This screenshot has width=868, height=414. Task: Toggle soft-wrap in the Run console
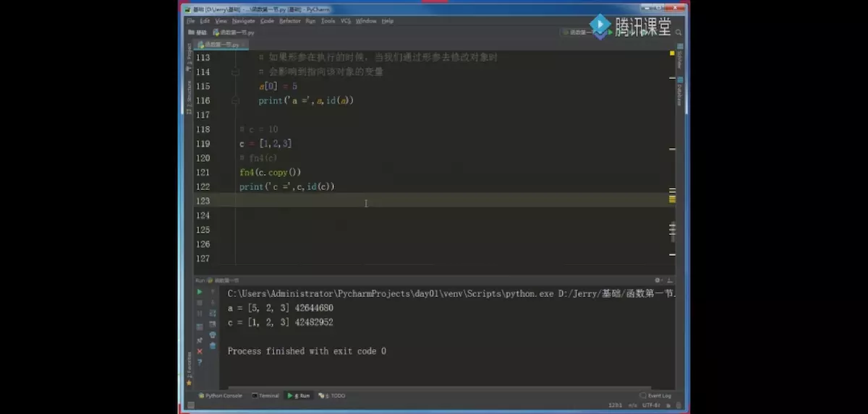pos(213,313)
